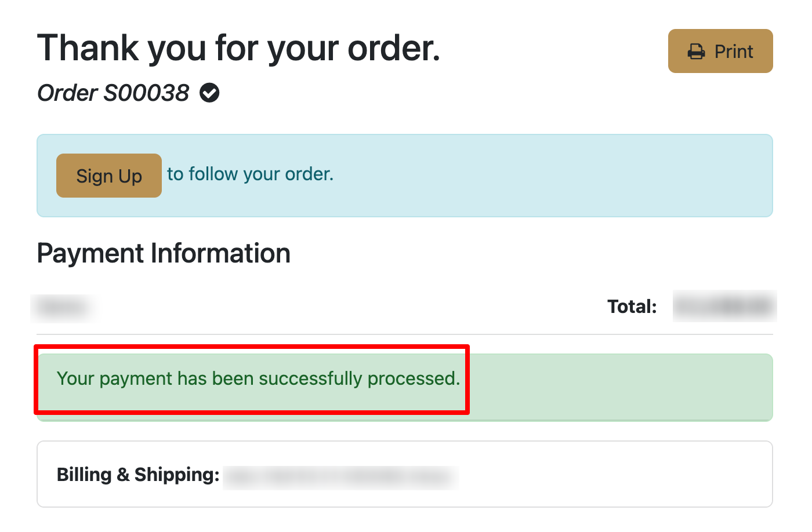The width and height of the screenshot is (812, 532).
Task: Click the "Thank you for your order." heading
Action: [x=238, y=48]
